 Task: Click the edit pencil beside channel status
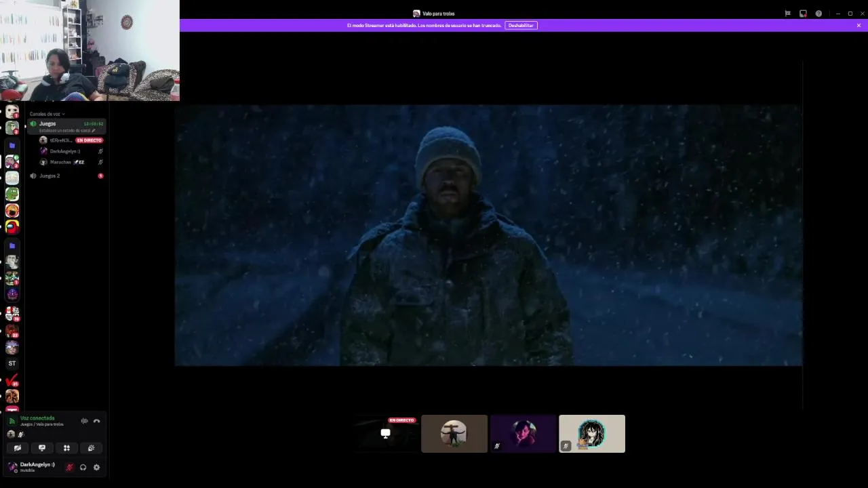[94, 130]
